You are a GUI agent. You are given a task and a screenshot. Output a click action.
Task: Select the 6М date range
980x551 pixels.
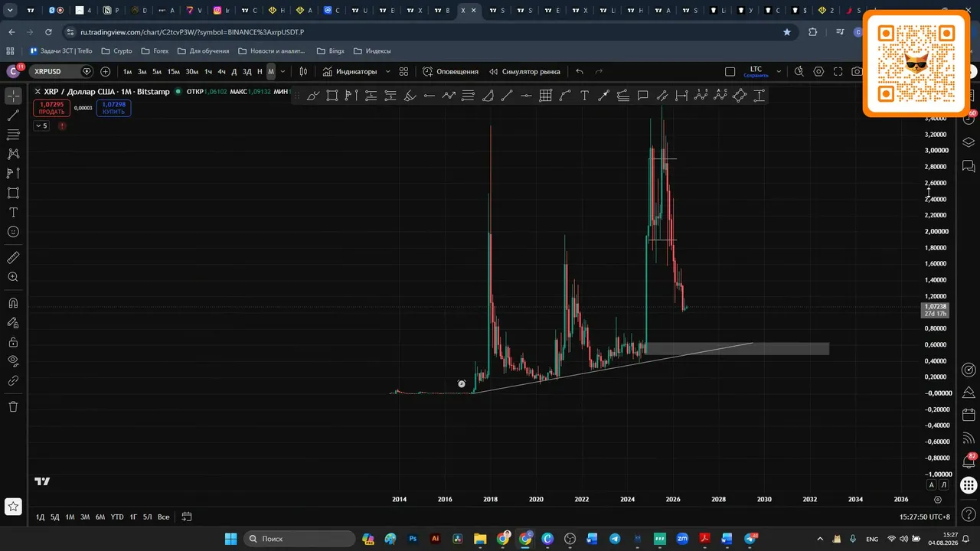pos(100,517)
